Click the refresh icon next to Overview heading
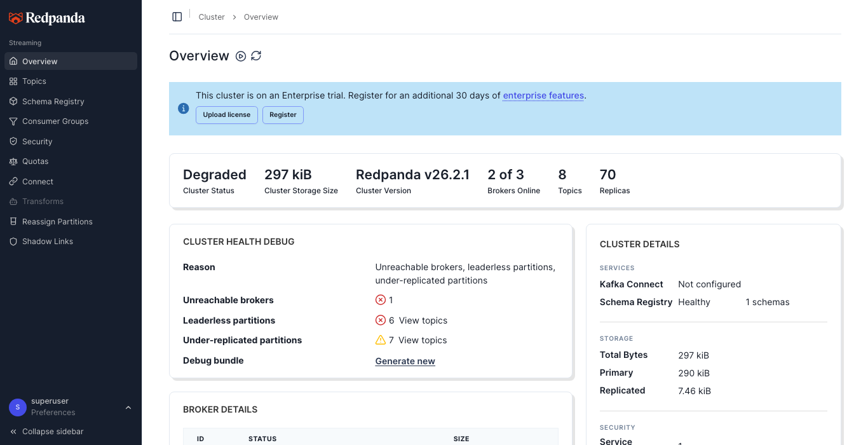 (256, 56)
